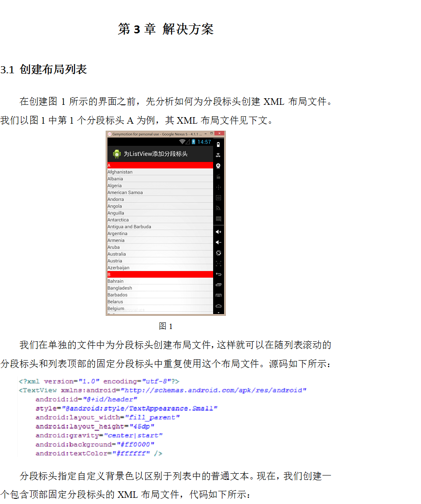Rotate the emulator screen with the rotate icon
The image size is (421, 504).
pyautogui.click(x=218, y=253)
